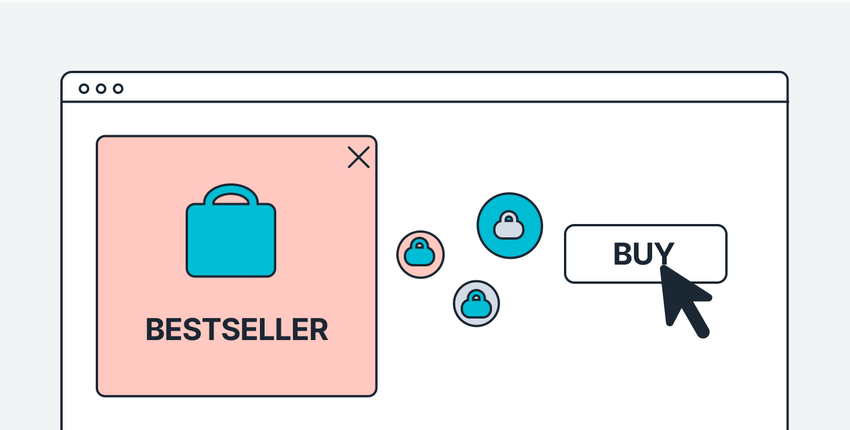
Task: Click the gray-blue circle bag icon
Action: [x=476, y=302]
